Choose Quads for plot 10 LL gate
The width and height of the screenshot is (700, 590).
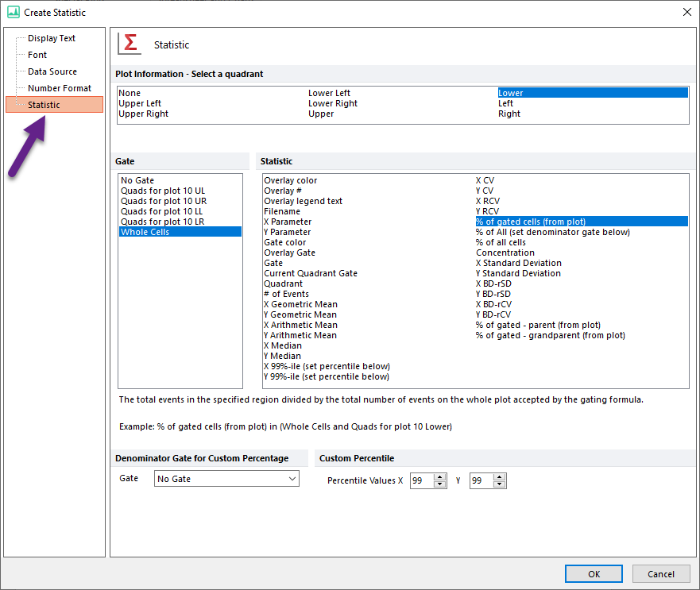pos(161,211)
